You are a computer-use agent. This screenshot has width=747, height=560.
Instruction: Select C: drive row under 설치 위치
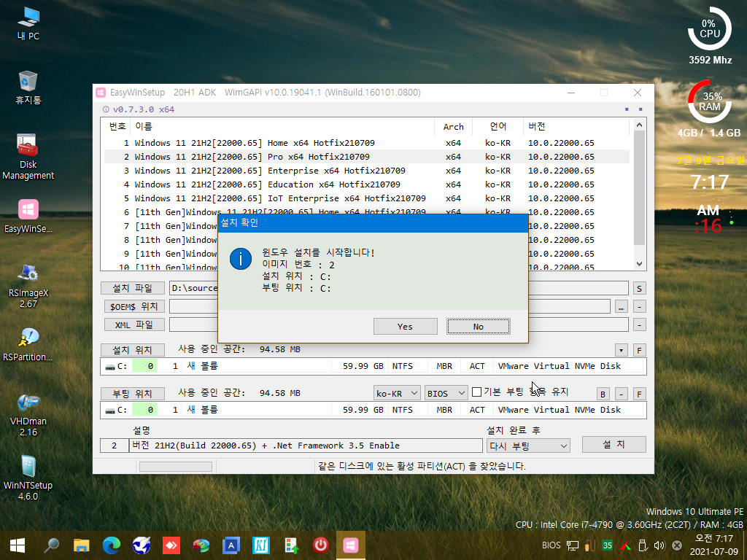373,366
